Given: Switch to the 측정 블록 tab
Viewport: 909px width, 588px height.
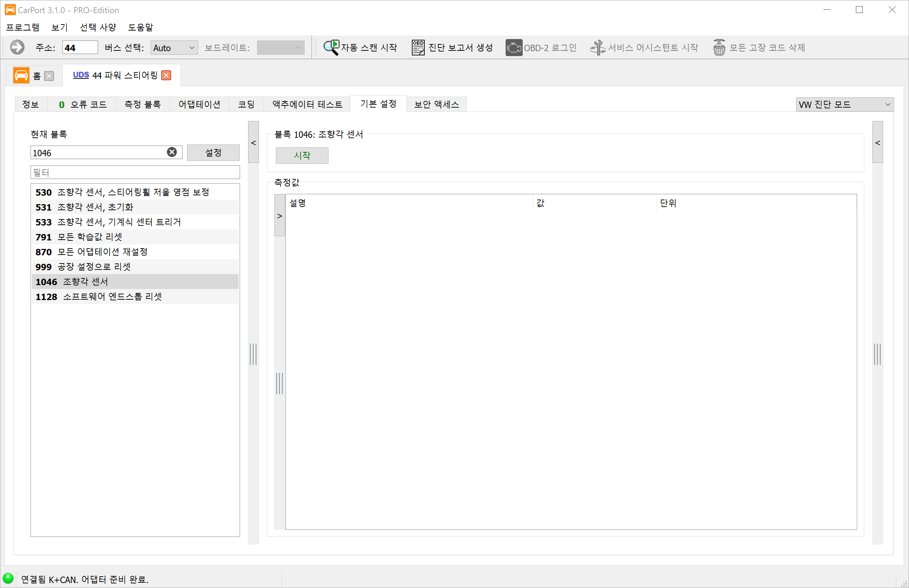Looking at the screenshot, I should point(143,105).
